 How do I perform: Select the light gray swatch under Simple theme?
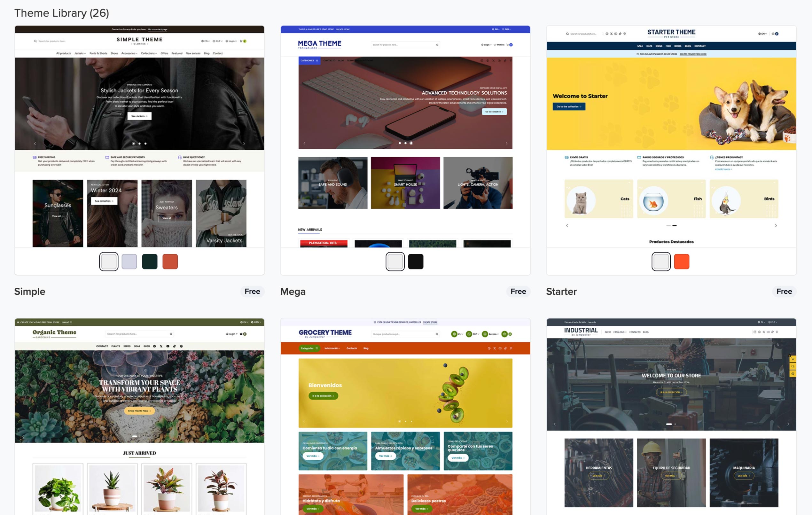pyautogui.click(x=109, y=261)
